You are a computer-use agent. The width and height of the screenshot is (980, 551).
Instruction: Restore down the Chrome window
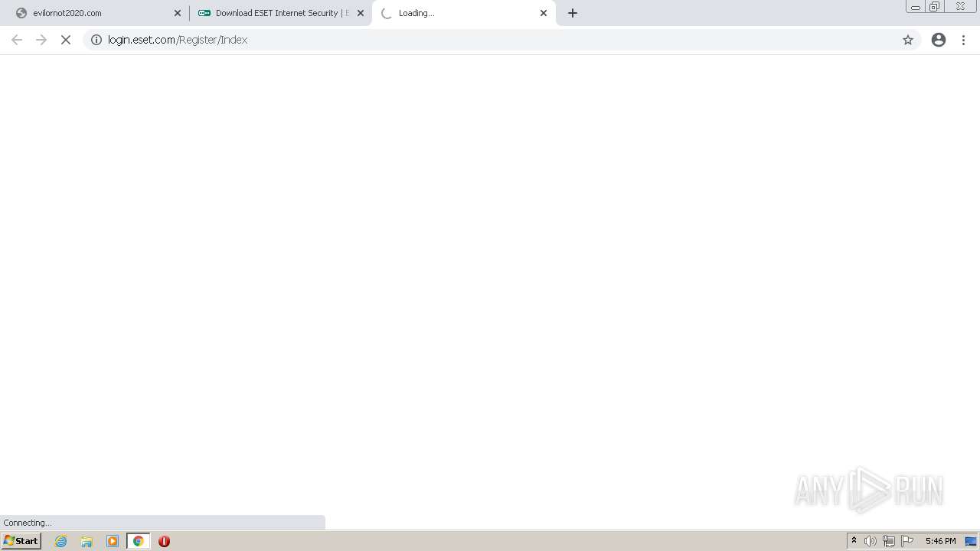click(935, 7)
